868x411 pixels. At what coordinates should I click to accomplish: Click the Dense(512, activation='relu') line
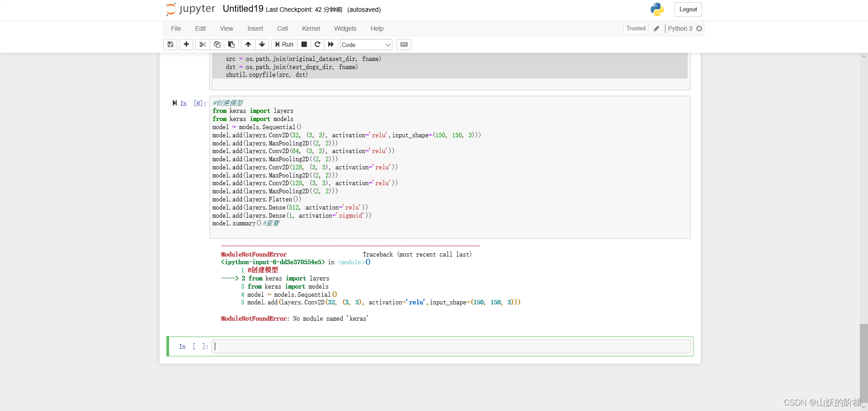tap(290, 208)
